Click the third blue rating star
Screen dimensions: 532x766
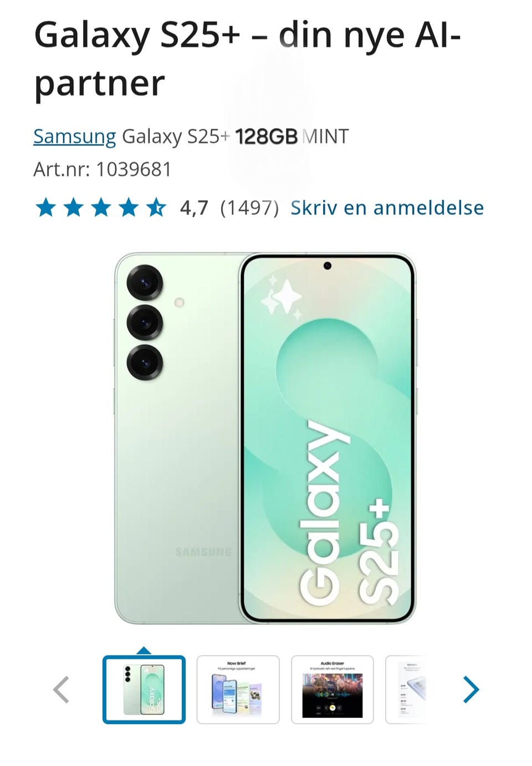[x=101, y=208]
